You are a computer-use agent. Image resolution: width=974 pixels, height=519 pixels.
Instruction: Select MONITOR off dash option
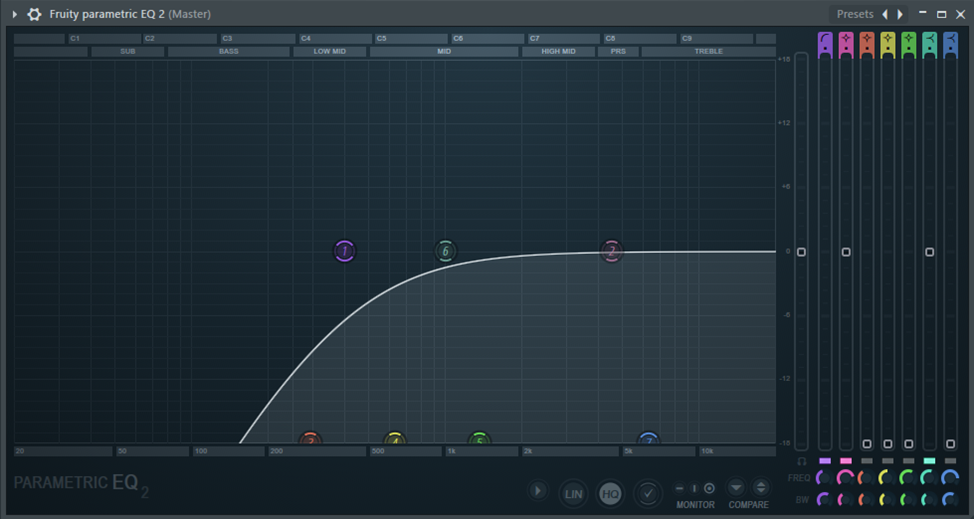pos(680,489)
